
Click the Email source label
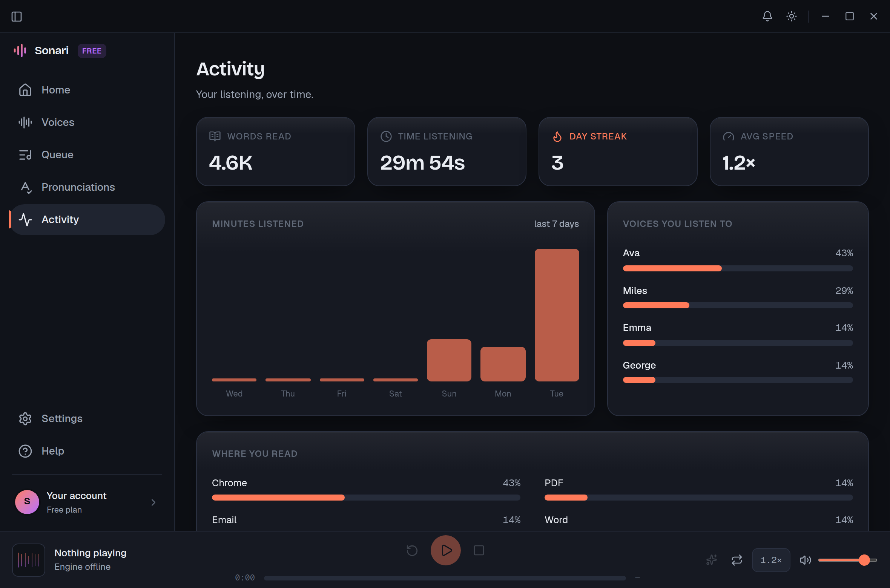224,520
